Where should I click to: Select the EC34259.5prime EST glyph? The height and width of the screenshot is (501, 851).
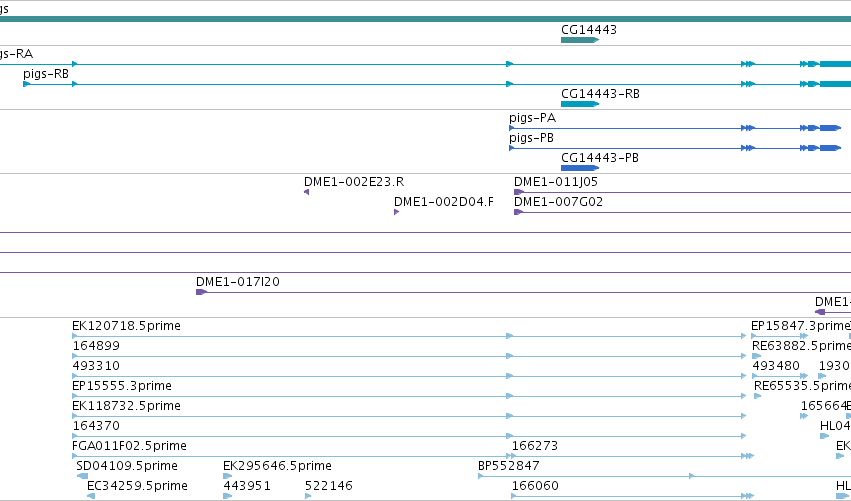91,496
